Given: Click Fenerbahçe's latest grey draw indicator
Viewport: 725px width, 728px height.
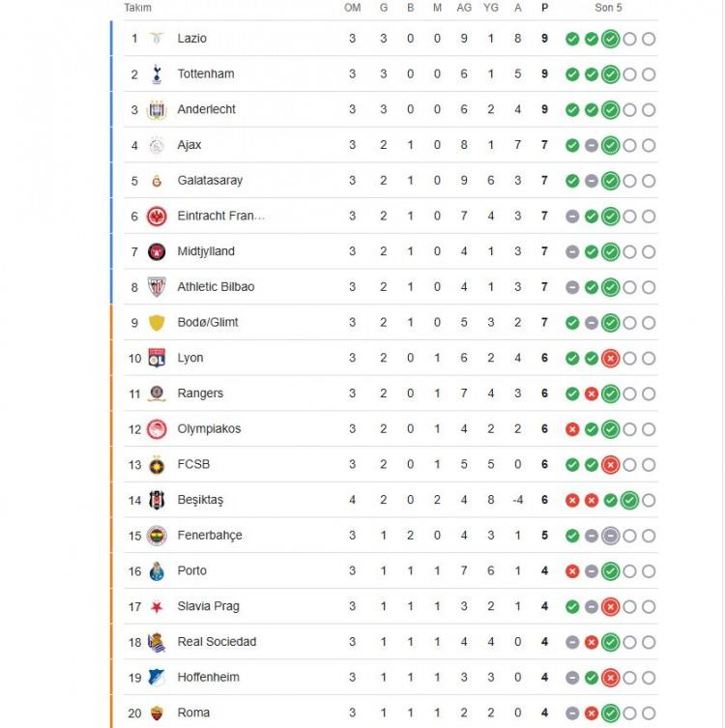Looking at the screenshot, I should tap(610, 536).
